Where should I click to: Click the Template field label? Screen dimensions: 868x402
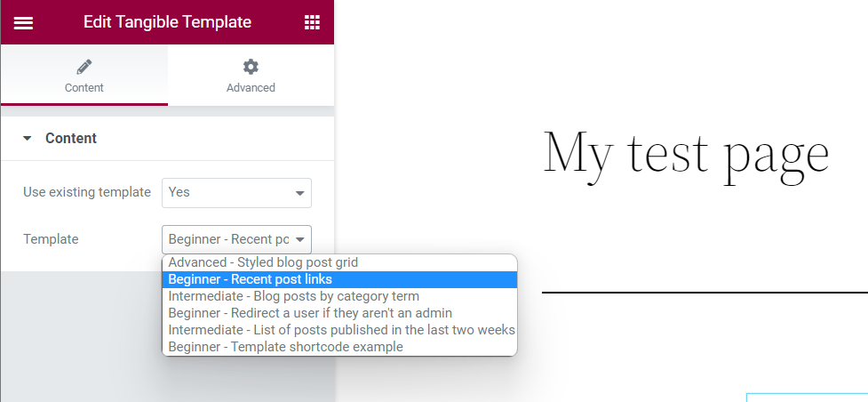pyautogui.click(x=51, y=239)
